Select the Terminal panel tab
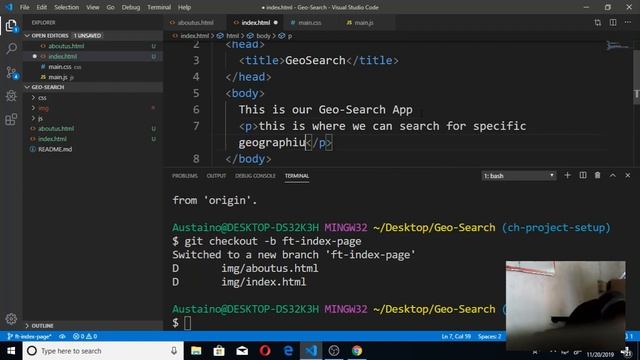Viewport: 640px width, 360px height. 297,176
